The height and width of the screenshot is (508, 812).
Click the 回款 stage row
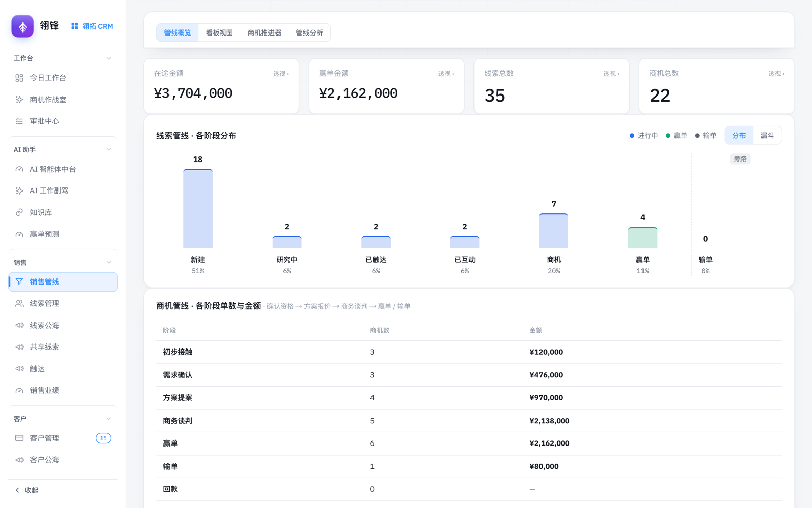[x=469, y=489]
